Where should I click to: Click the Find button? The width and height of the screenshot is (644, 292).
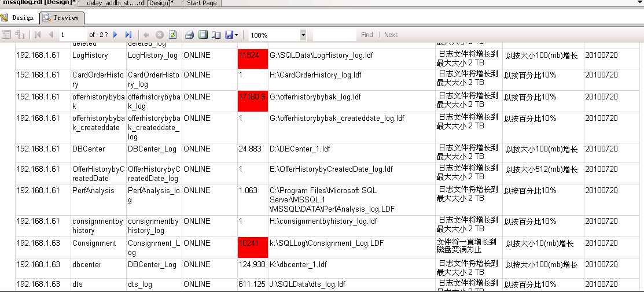(367, 35)
